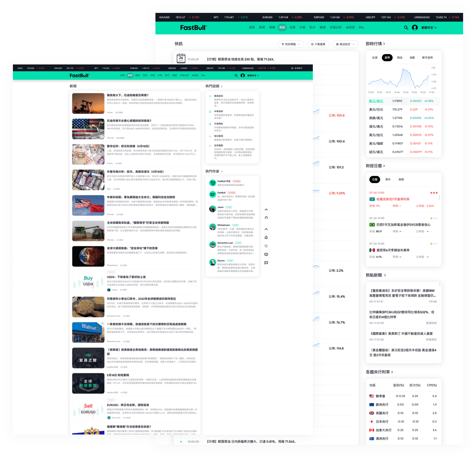
Task: Click the calendar date icon showing 26
Action: tap(181, 58)
